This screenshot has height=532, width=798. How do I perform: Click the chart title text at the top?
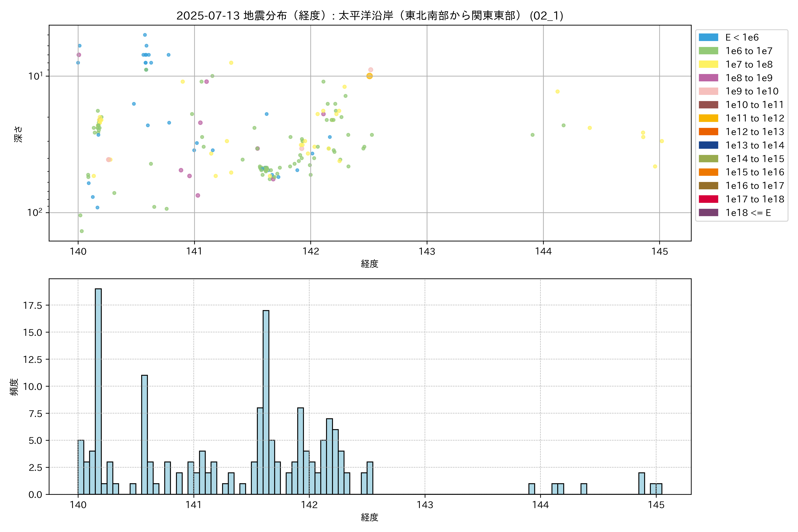pos(370,16)
